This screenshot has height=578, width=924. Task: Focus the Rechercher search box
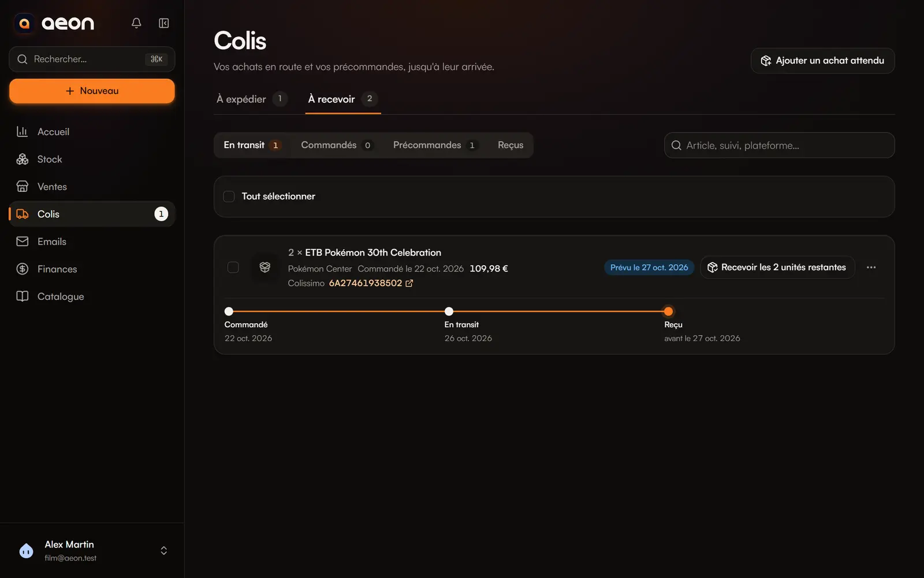[92, 59]
